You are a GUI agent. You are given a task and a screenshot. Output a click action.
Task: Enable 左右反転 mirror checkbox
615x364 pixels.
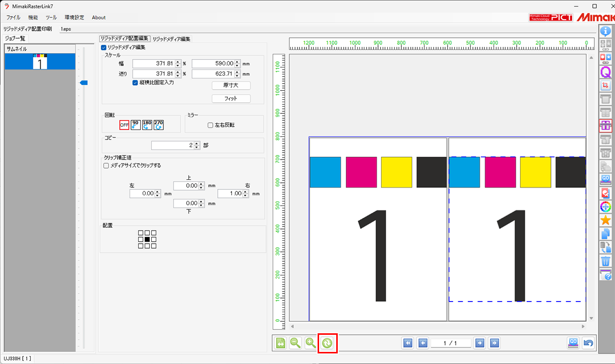pyautogui.click(x=210, y=125)
